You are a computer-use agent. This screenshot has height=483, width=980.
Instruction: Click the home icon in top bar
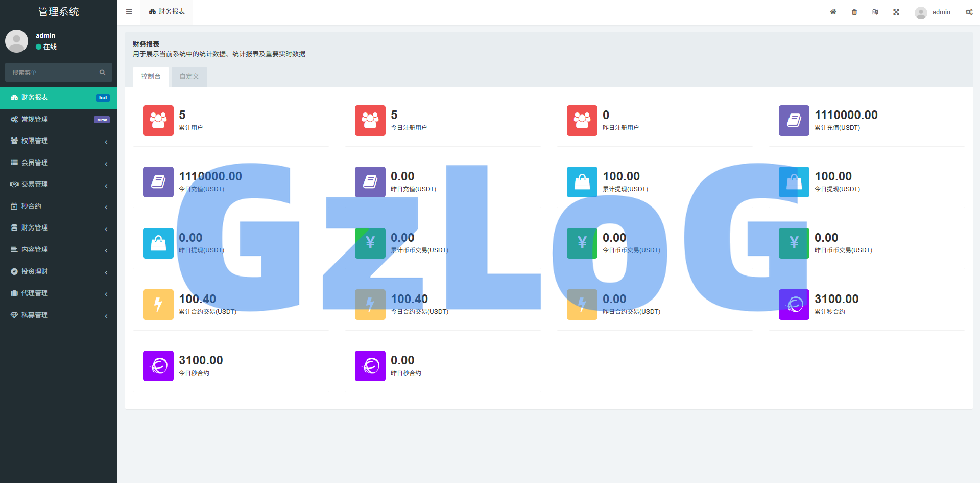833,12
